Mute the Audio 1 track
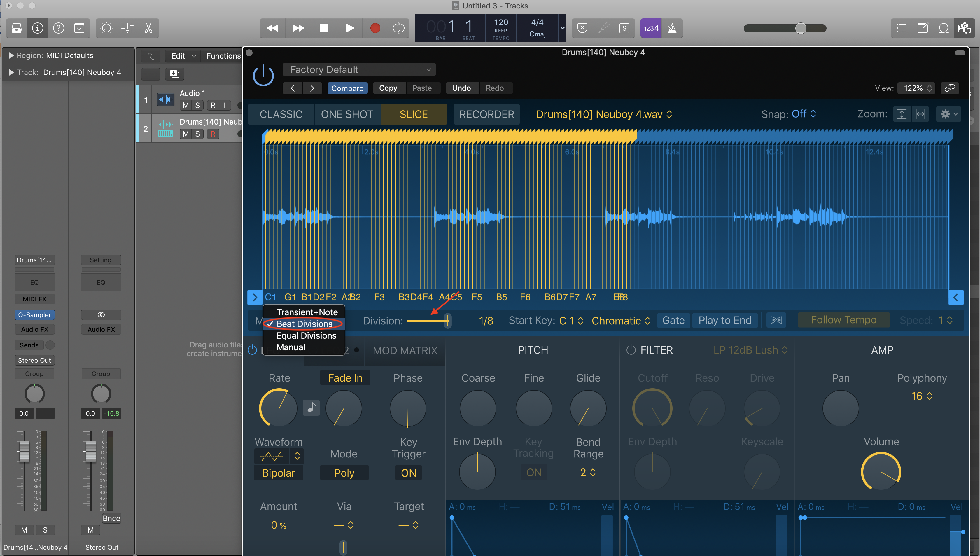This screenshot has height=556, width=980. tap(185, 105)
